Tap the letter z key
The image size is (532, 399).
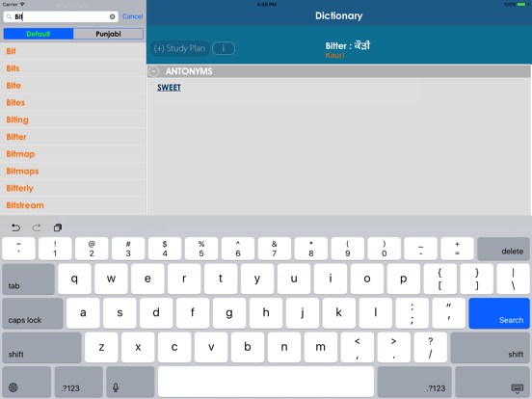point(101,347)
